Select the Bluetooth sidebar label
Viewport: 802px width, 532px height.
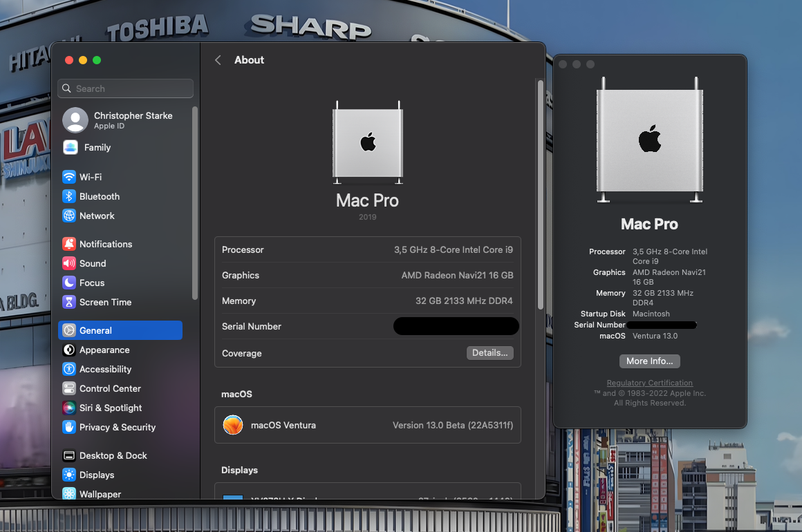point(100,196)
